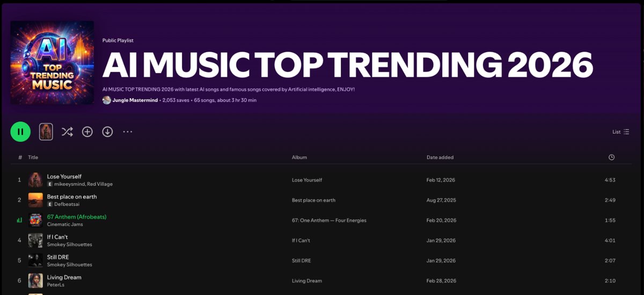
Task: Click the small preview thumbnail beside the pause button
Action: click(x=46, y=132)
